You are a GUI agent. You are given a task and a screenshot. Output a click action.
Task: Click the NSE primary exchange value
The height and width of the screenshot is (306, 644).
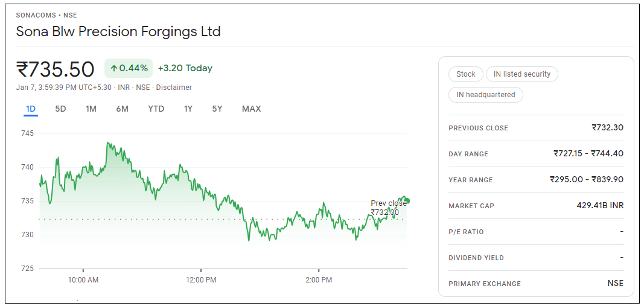(x=616, y=284)
